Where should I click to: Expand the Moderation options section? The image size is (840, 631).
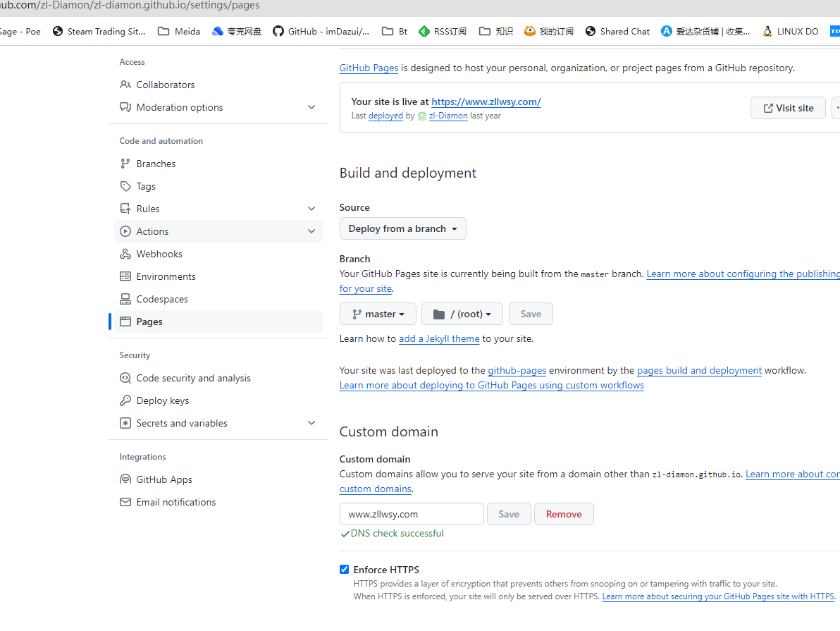coord(311,107)
